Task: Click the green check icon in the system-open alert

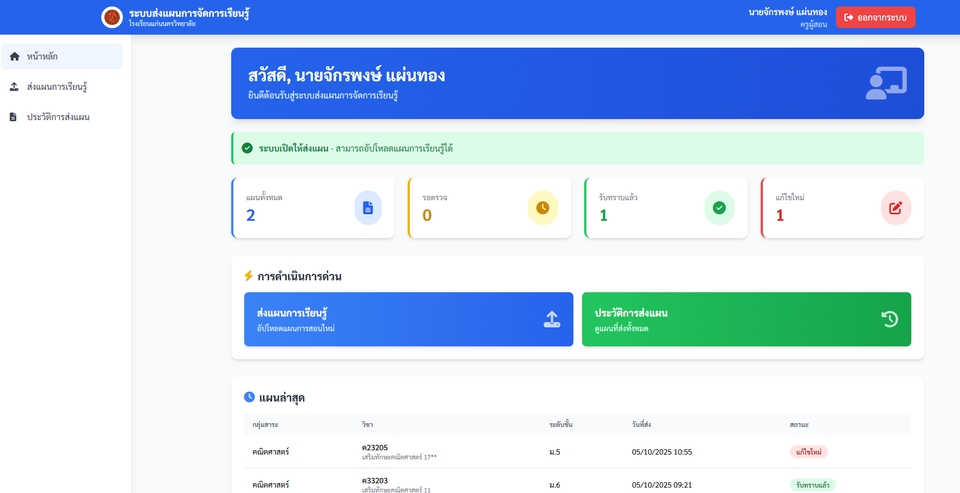Action: [247, 148]
